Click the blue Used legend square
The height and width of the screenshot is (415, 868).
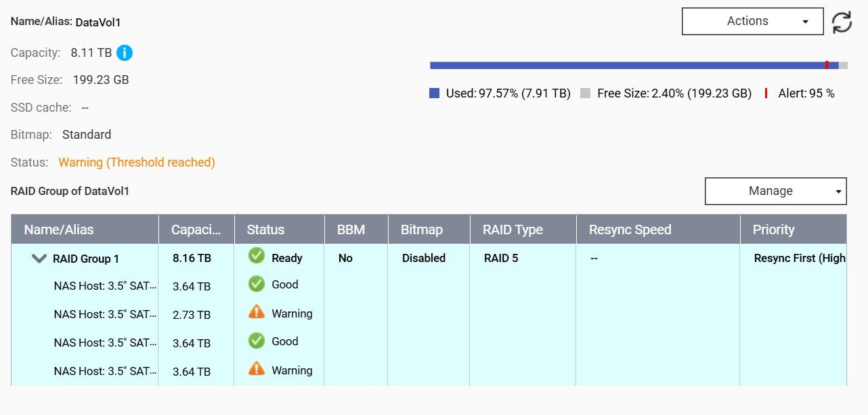(435, 93)
